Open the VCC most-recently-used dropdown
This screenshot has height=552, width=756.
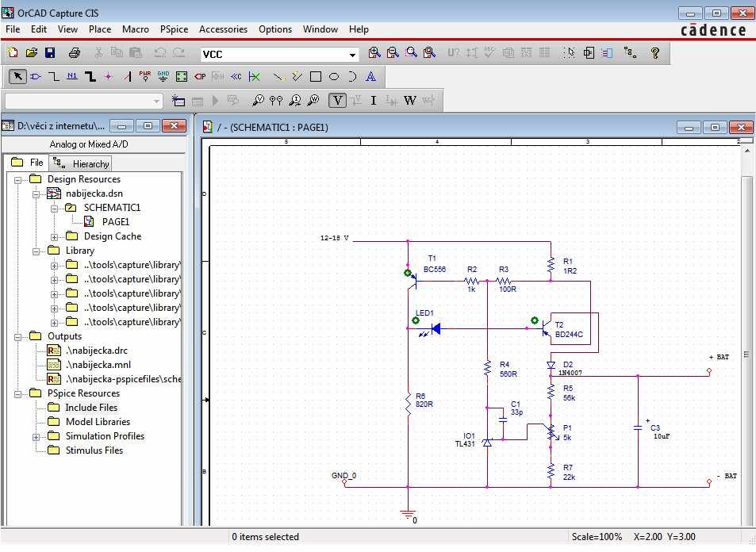(354, 55)
